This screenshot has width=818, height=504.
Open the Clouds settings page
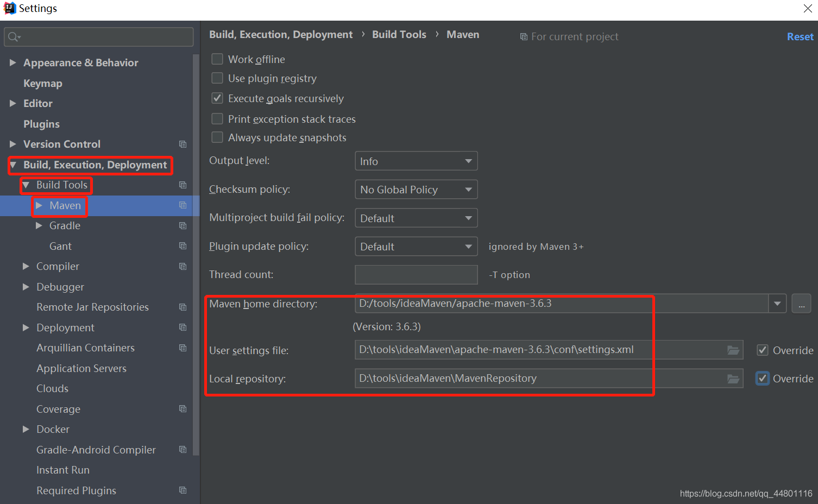pos(52,388)
